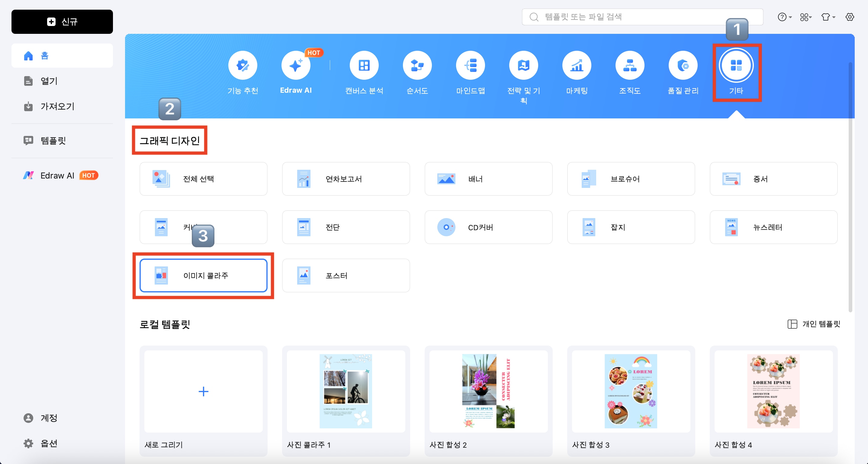Select the Edraw AI category icon
This screenshot has width=868, height=464.
click(x=295, y=65)
